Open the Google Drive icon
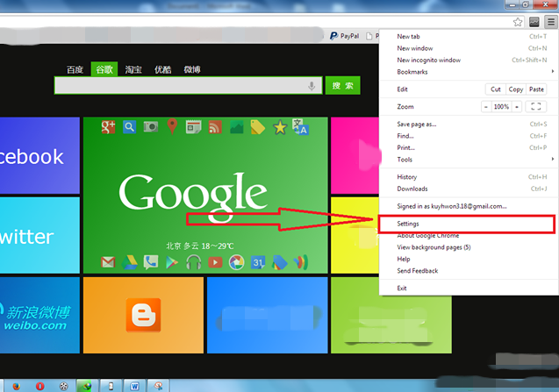Viewport: 559px width, 392px height. (x=129, y=262)
